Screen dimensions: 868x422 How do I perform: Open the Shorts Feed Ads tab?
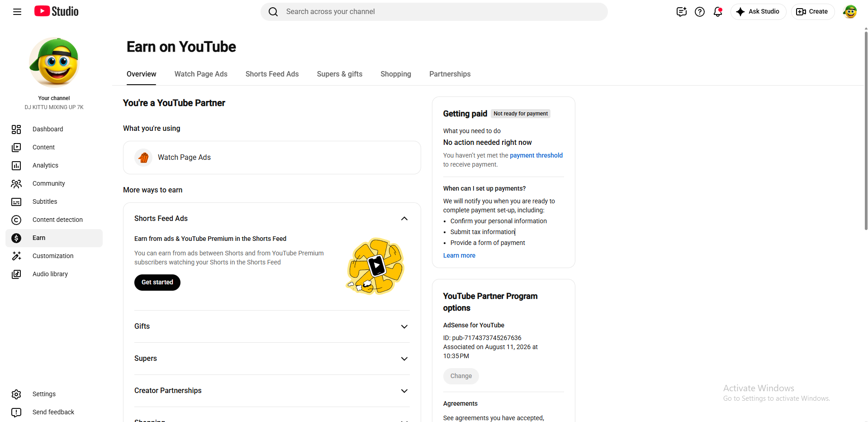tap(272, 74)
